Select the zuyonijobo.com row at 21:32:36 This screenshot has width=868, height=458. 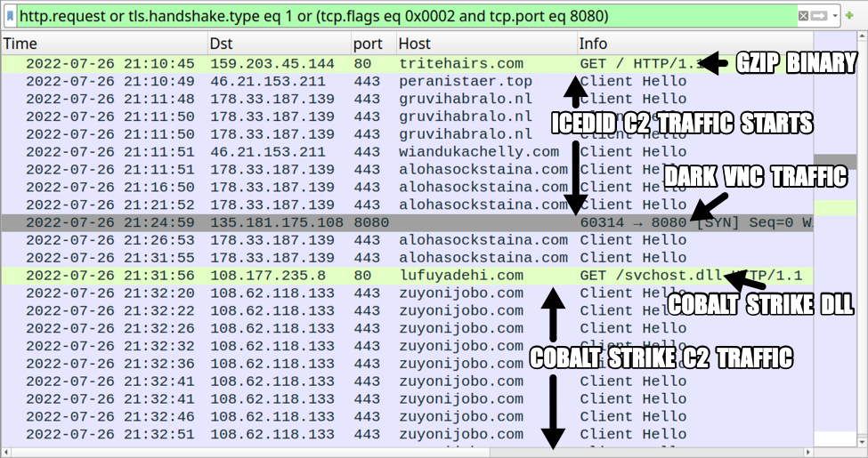tap(407, 365)
